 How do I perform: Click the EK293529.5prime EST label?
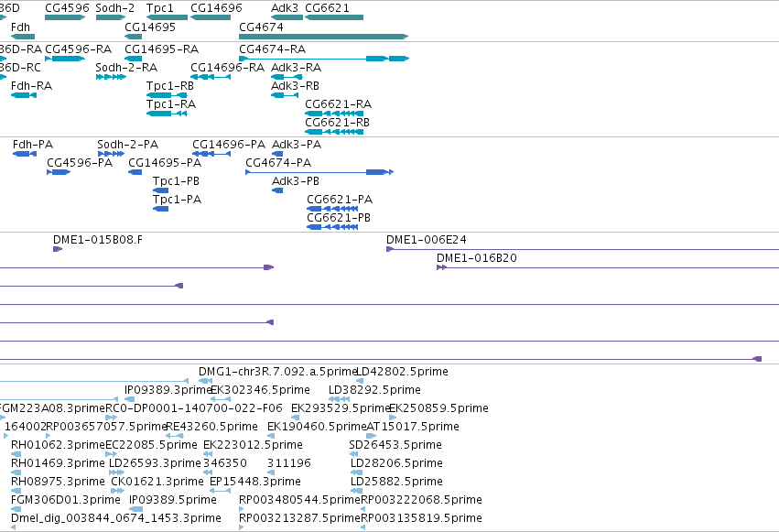click(341, 408)
